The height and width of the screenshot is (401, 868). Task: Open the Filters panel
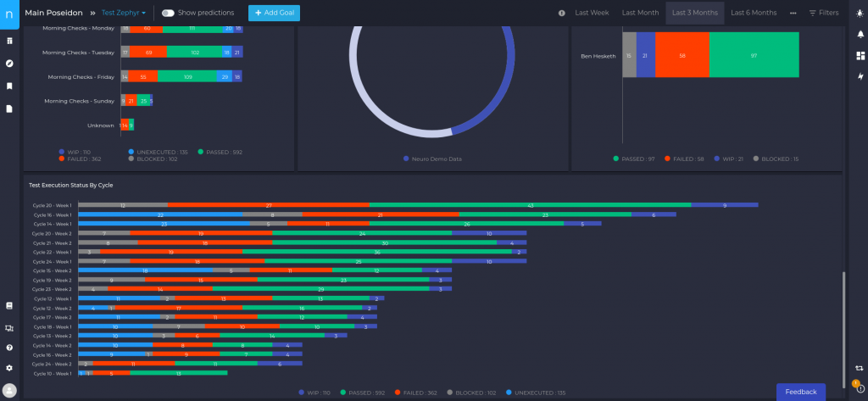(824, 13)
